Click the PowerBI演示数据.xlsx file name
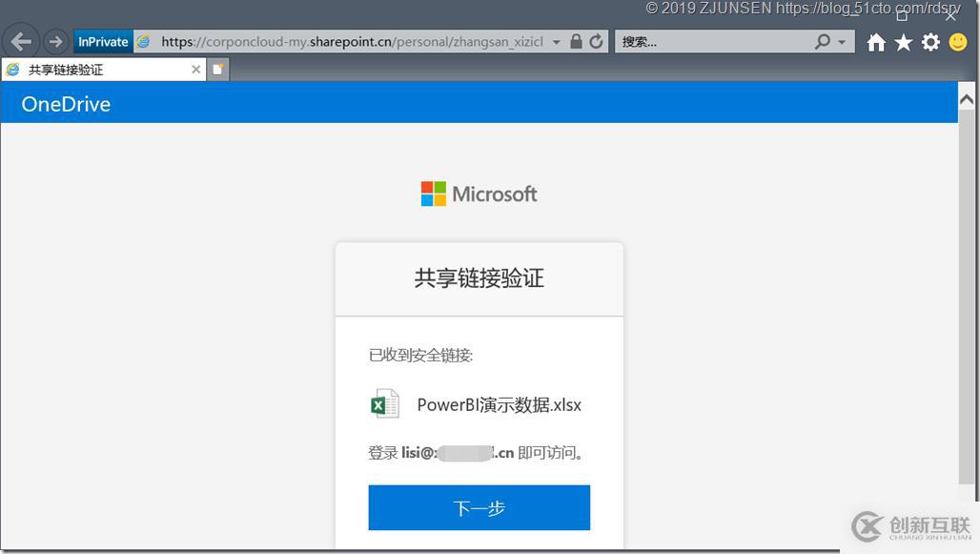Viewport: 980px width, 554px height. click(499, 404)
